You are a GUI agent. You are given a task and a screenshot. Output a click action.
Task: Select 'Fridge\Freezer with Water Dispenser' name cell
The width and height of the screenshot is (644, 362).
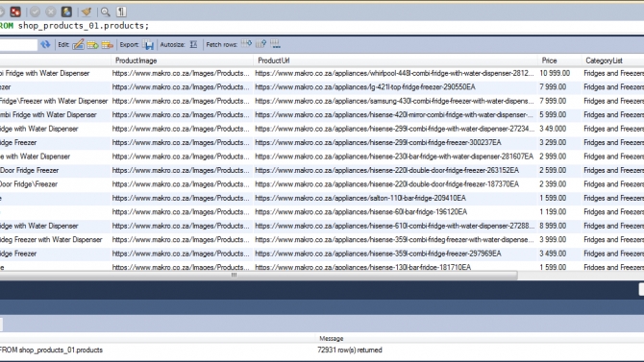(55, 101)
